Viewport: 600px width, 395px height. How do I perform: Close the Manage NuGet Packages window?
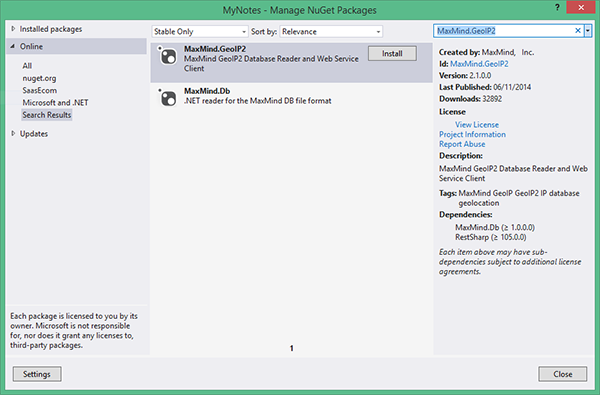[581, 7]
